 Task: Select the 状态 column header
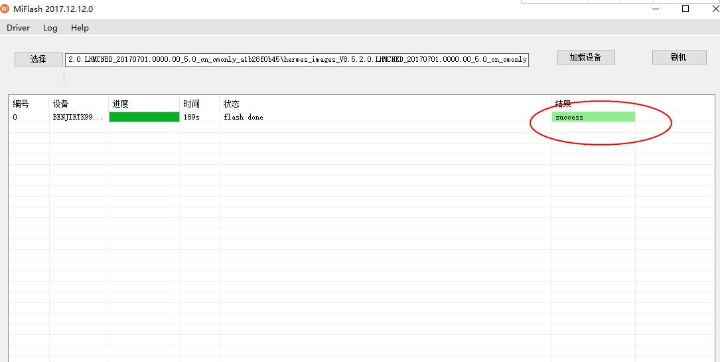tap(231, 104)
